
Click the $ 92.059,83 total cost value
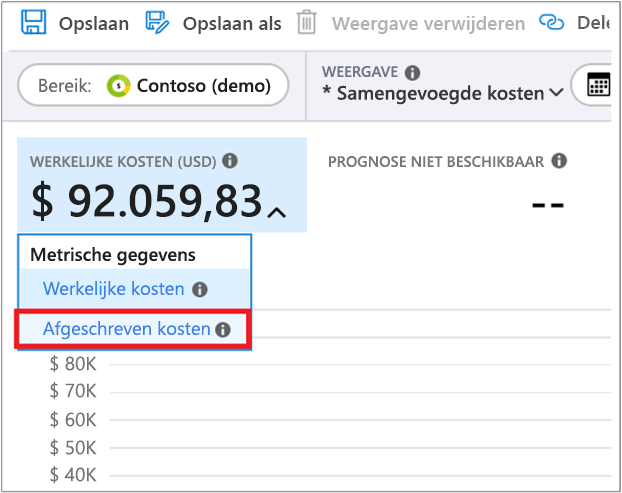[x=147, y=201]
